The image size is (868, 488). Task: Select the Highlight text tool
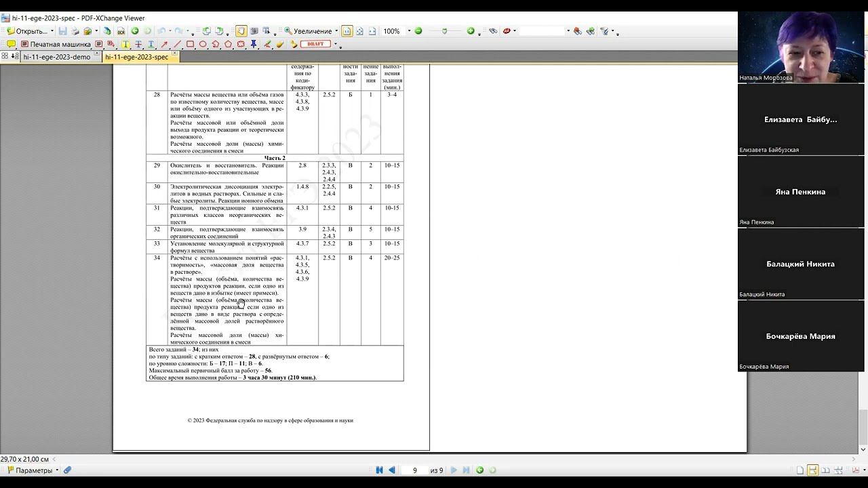click(125, 44)
